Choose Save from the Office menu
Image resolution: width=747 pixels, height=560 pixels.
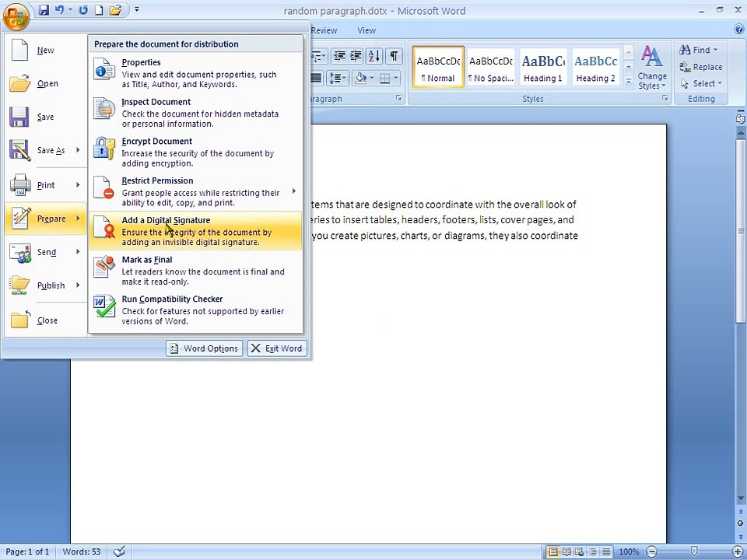coord(46,117)
